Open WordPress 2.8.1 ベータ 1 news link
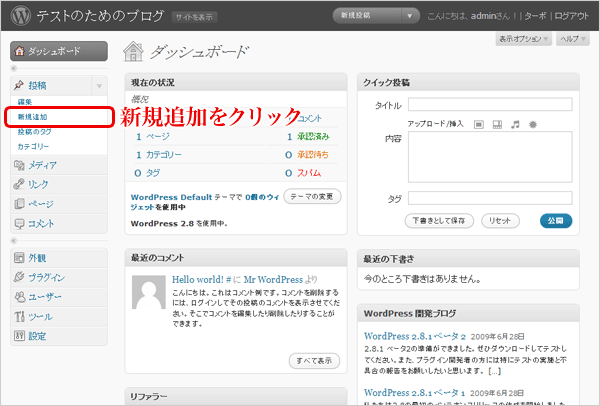 415,393
